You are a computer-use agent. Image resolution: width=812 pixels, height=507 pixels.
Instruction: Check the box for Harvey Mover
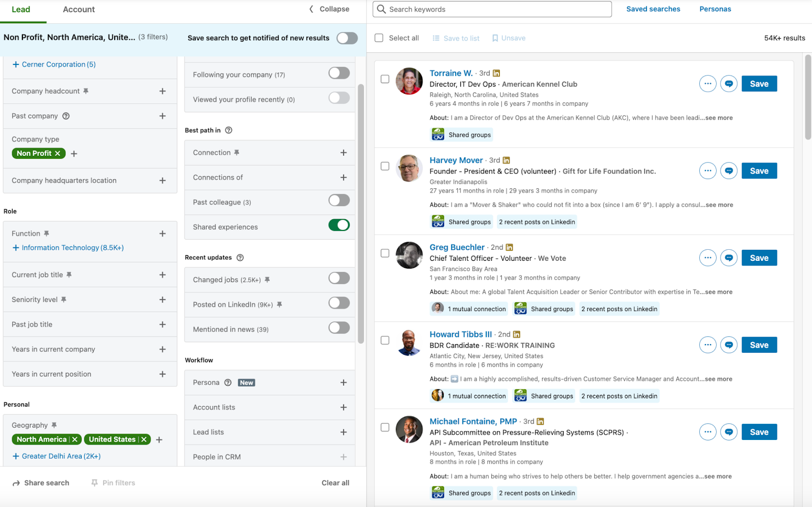(385, 166)
